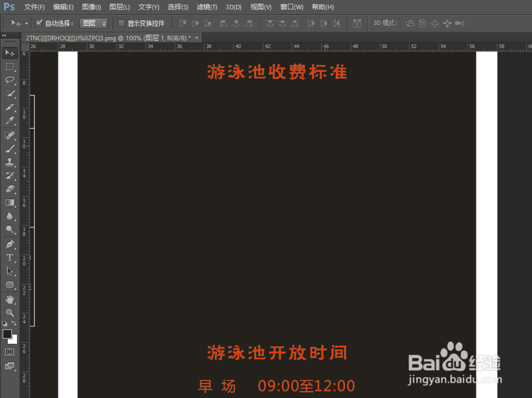Select the Eraser tool
The height and width of the screenshot is (398, 532).
10,189
